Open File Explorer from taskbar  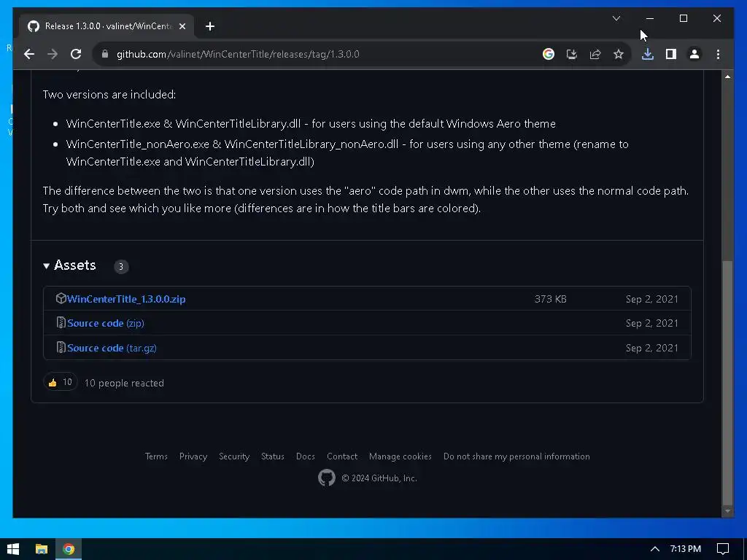tap(42, 549)
